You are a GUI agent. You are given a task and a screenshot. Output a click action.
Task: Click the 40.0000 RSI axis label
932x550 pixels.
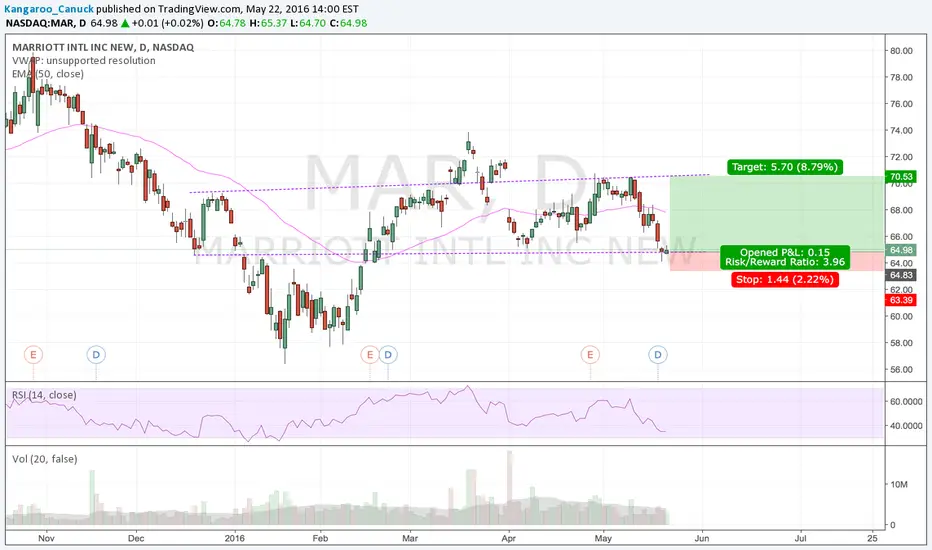click(906, 426)
